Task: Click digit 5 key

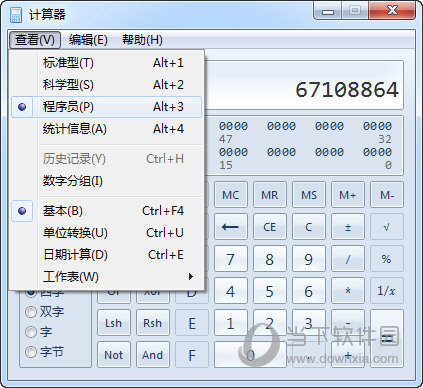Action: pos(270,291)
